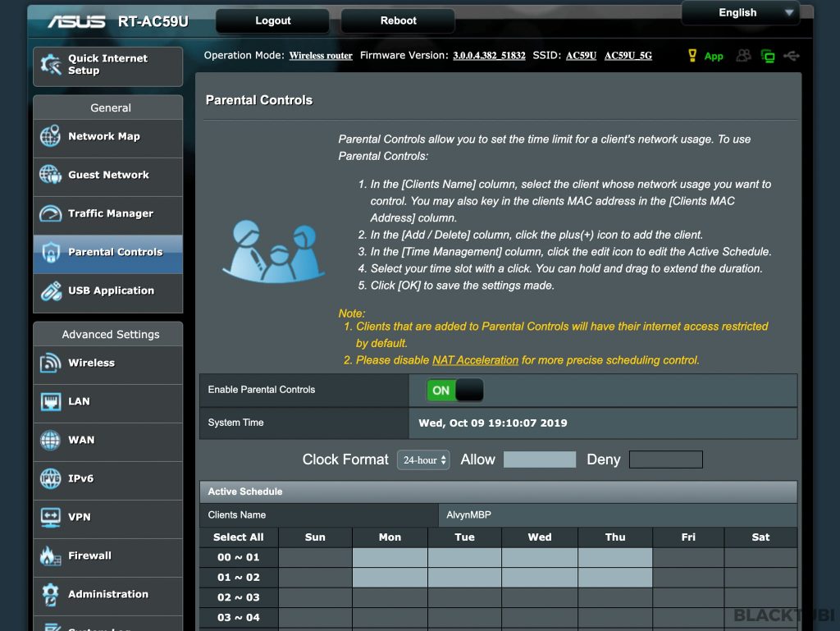
Task: Click the WAN globe icon
Action: [x=50, y=440]
